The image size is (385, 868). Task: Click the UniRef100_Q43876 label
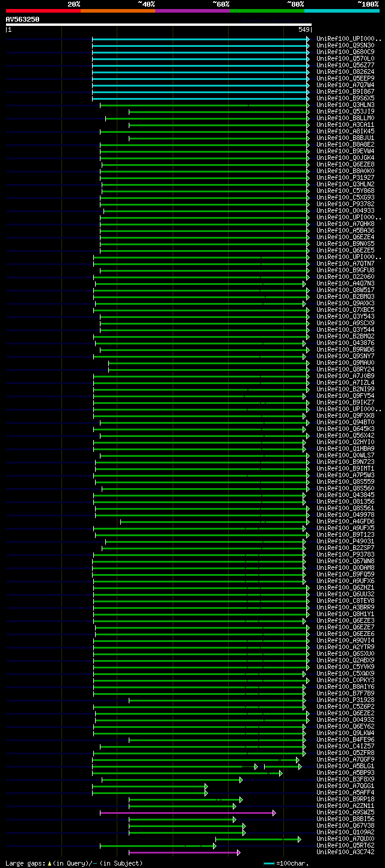point(345,343)
